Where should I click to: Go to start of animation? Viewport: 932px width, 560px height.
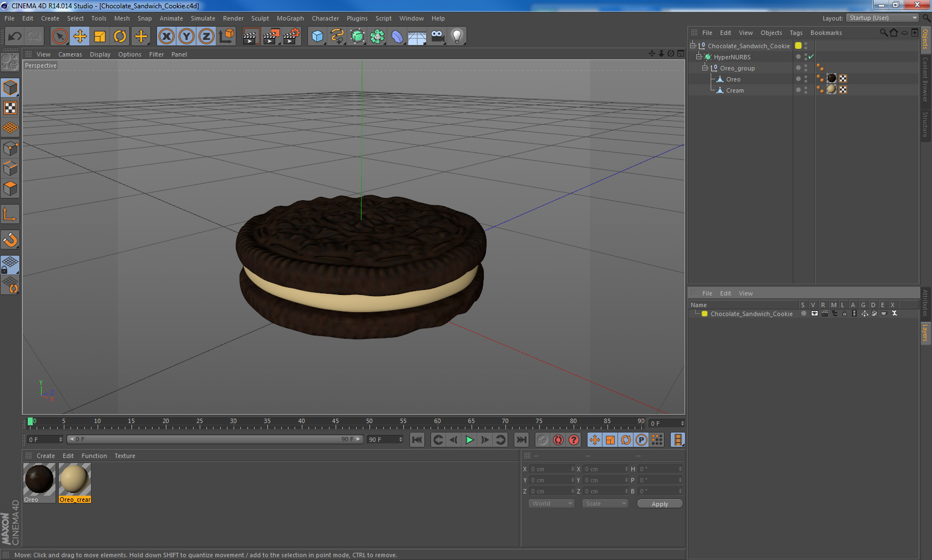[417, 440]
